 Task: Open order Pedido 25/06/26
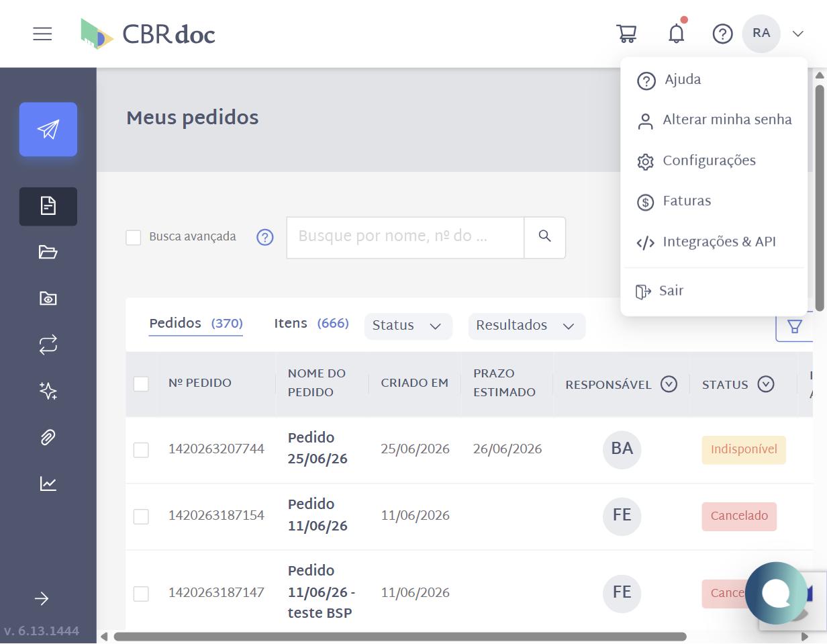point(318,449)
